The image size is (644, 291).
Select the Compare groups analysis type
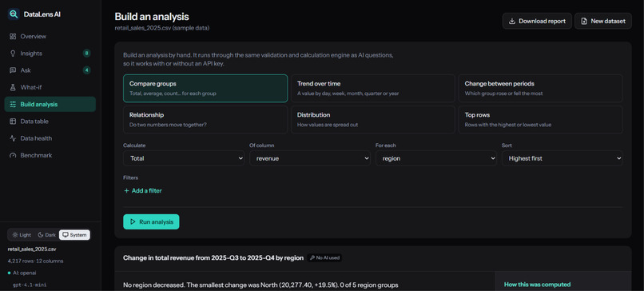(x=205, y=88)
